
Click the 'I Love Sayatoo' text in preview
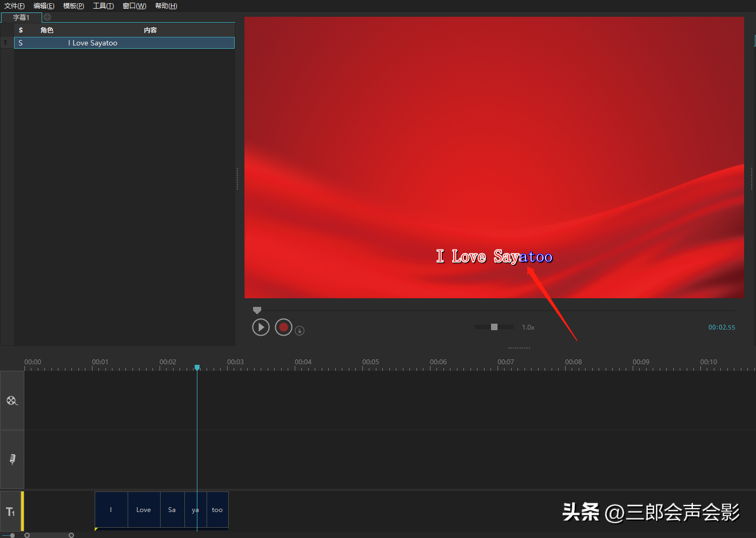(x=494, y=257)
